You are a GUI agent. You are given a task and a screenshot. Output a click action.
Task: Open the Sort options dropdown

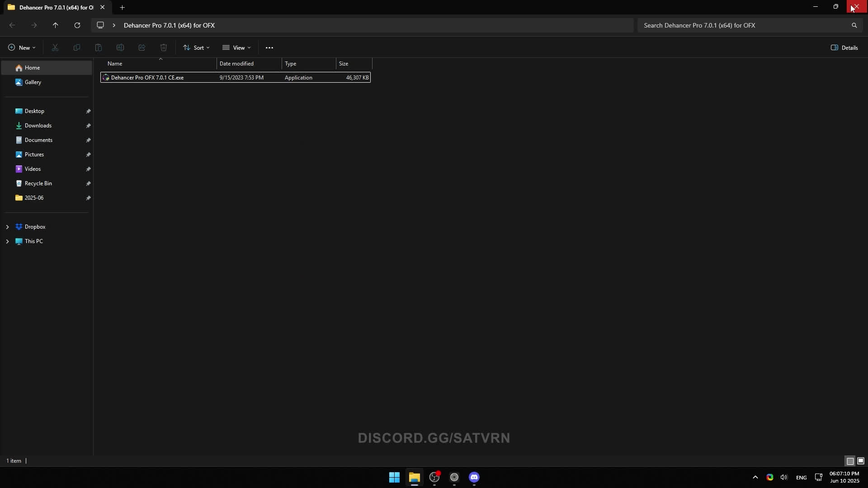(196, 47)
